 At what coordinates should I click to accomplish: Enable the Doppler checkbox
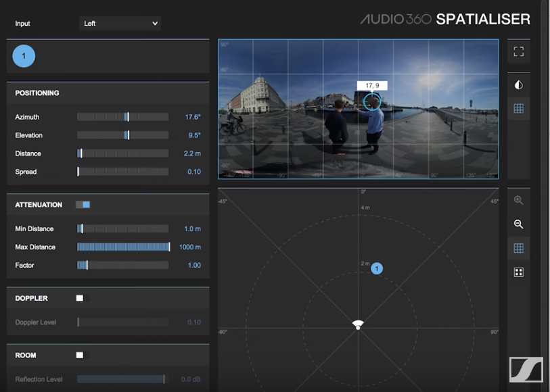tap(80, 298)
